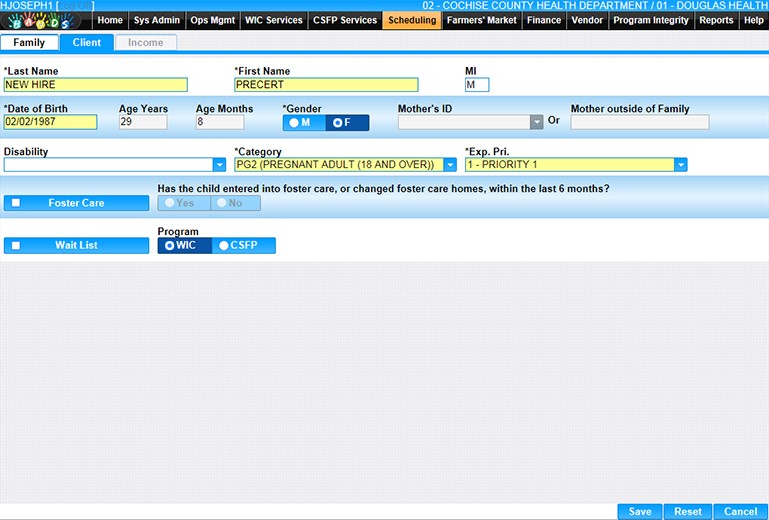Click the Cancel button
The height and width of the screenshot is (520, 769).
pyautogui.click(x=740, y=511)
